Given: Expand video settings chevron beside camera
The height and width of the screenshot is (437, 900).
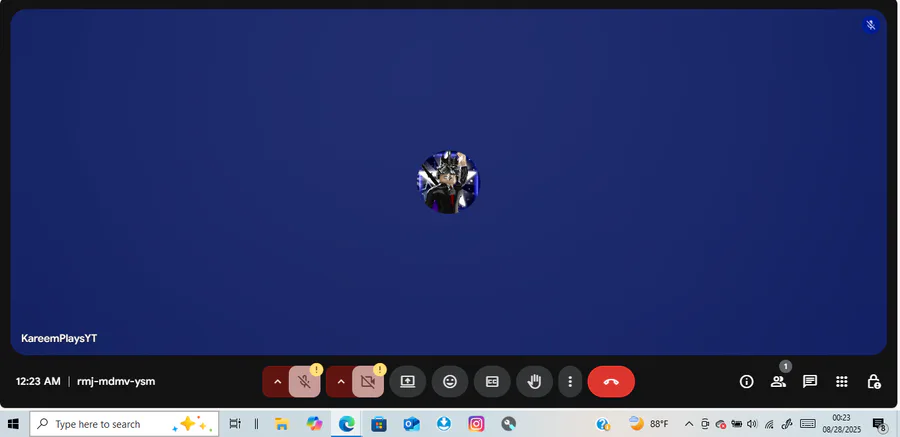Looking at the screenshot, I should (341, 382).
